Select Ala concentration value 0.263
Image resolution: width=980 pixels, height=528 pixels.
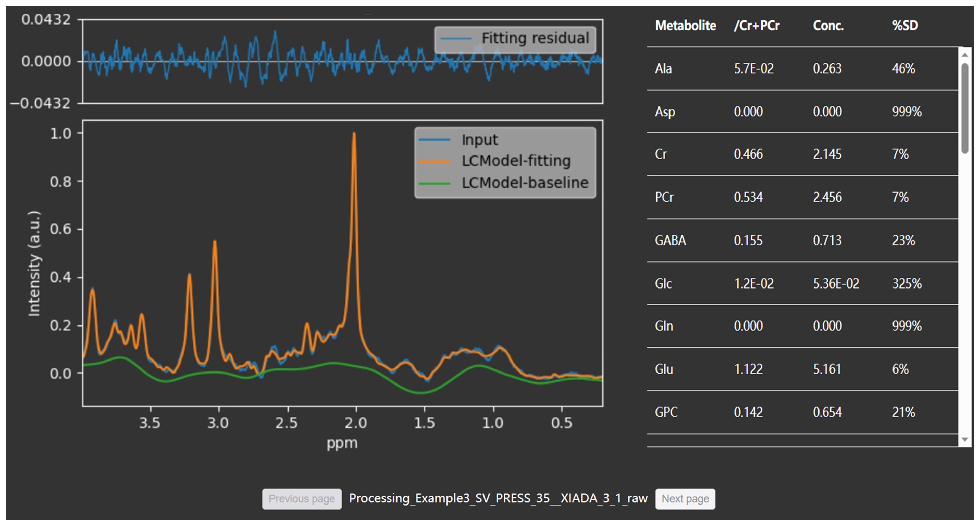click(827, 68)
